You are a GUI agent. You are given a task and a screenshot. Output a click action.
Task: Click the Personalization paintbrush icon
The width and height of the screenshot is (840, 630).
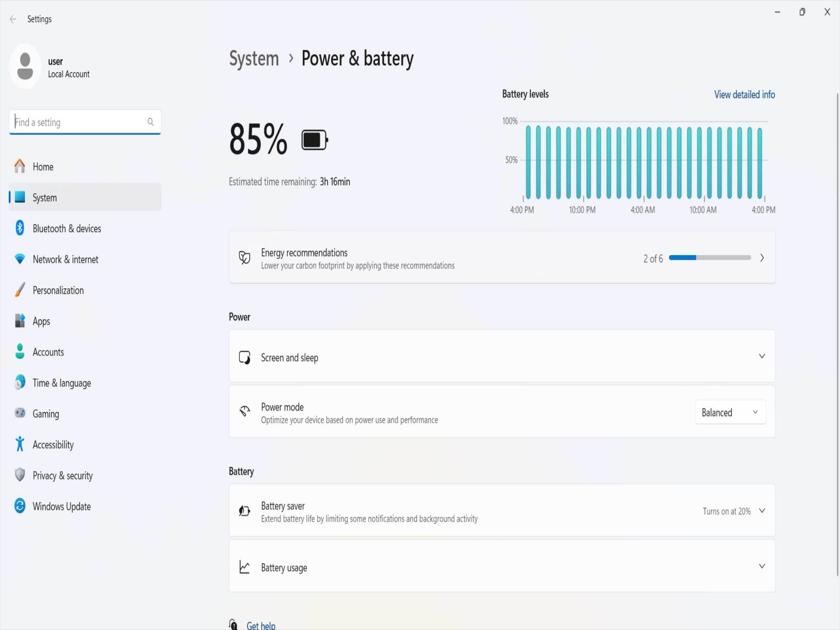pyautogui.click(x=20, y=290)
